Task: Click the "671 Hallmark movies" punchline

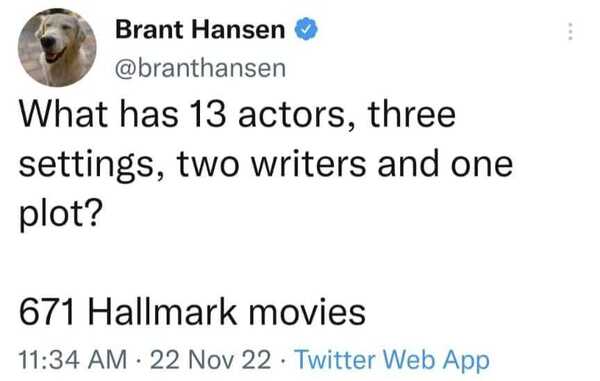Action: 192,312
